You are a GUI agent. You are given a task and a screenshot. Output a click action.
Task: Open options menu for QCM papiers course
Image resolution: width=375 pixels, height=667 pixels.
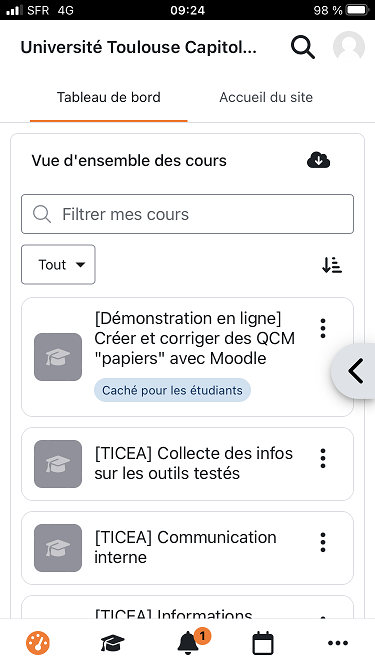point(323,328)
